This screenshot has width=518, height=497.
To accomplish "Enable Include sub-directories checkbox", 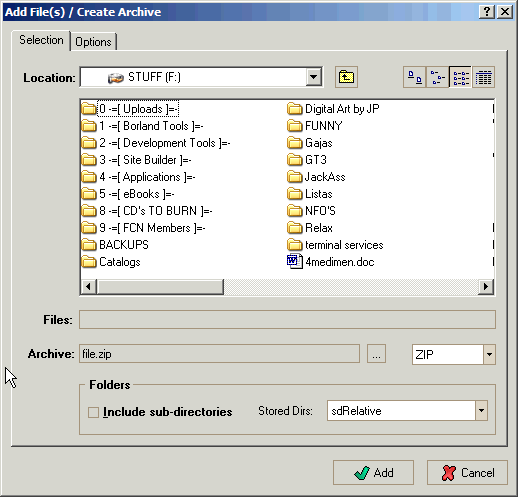I will [x=93, y=412].
